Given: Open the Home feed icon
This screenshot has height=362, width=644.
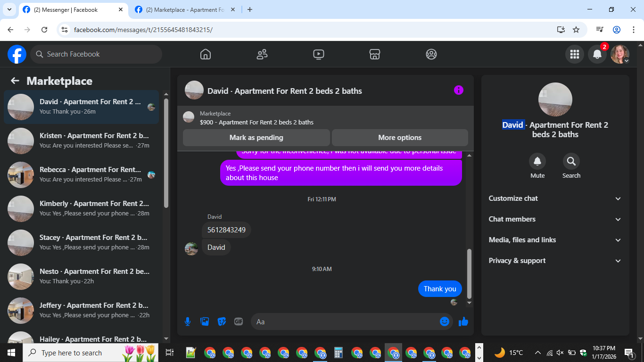Looking at the screenshot, I should [206, 54].
